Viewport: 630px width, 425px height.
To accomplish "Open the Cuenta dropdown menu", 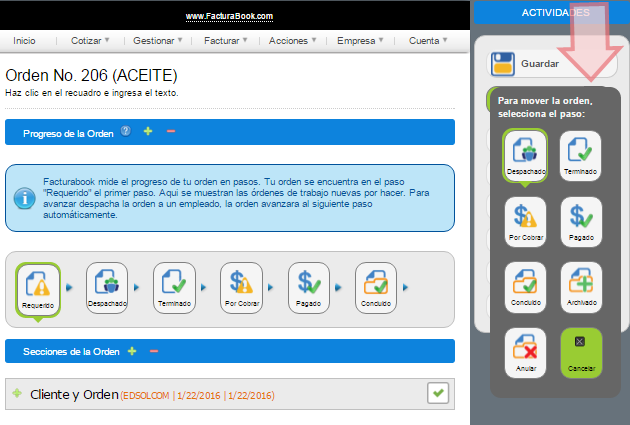I will coord(428,41).
